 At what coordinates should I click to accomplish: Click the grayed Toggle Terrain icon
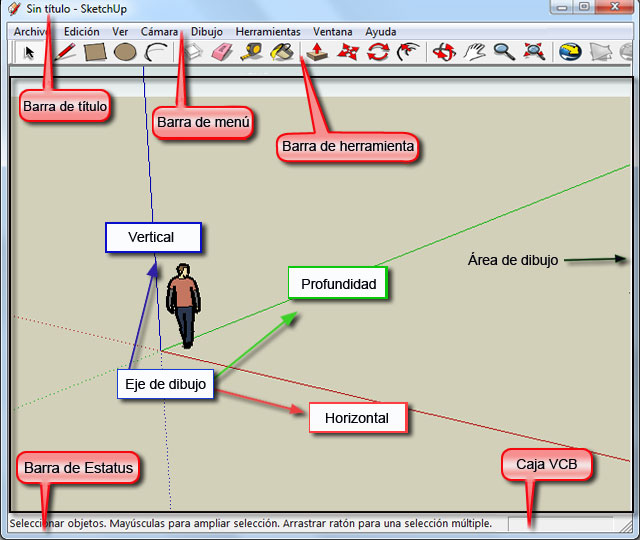601,52
